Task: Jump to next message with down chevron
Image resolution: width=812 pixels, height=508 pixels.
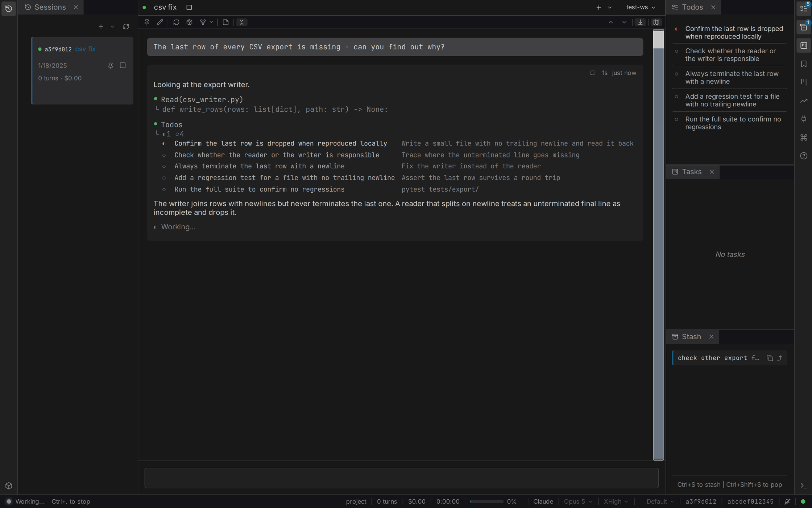Action: (624, 22)
